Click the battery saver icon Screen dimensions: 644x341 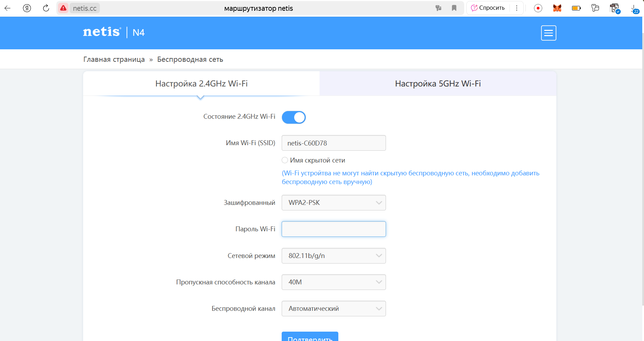(x=576, y=8)
